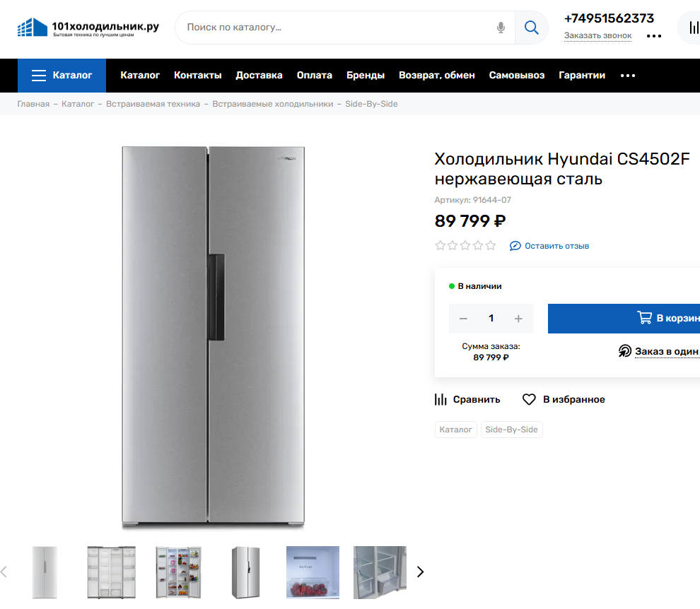700x609 pixels.
Task: Open Бренды menu item
Action: click(366, 76)
